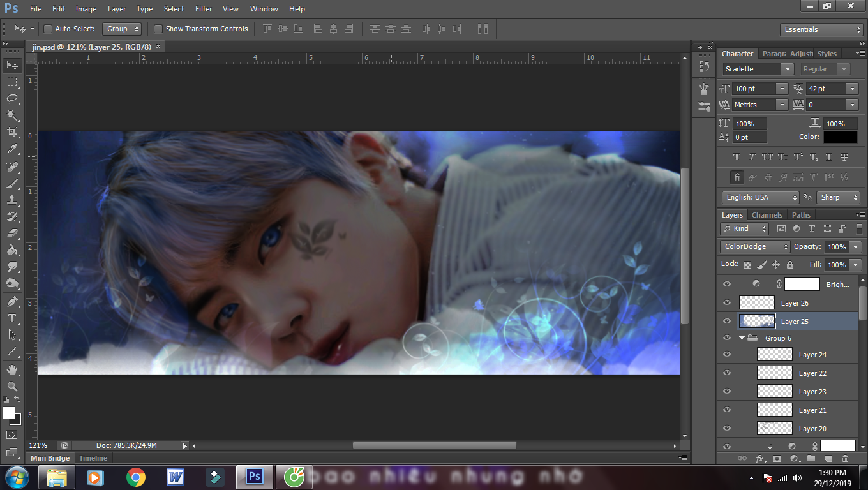This screenshot has height=490, width=868.
Task: Open the layer Opacity dropdown arrow
Action: 856,247
